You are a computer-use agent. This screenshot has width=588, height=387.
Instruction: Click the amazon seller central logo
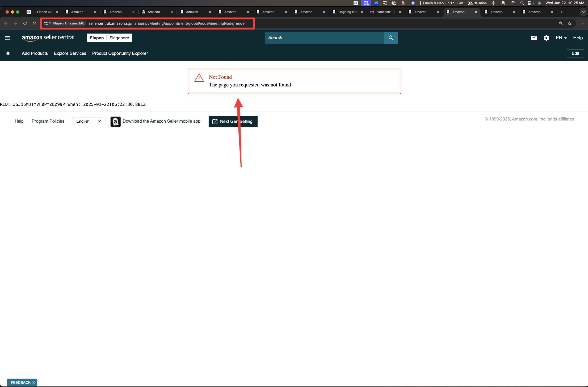[48, 38]
